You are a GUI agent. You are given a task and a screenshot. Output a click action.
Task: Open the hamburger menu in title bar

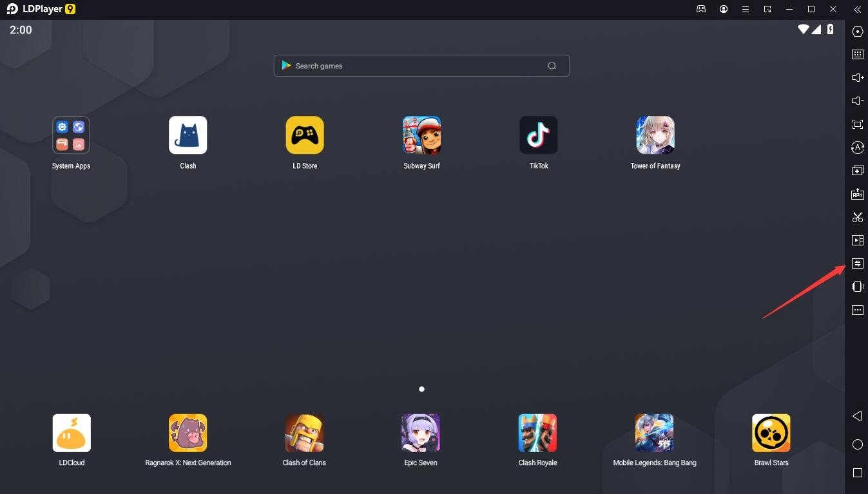click(x=746, y=9)
